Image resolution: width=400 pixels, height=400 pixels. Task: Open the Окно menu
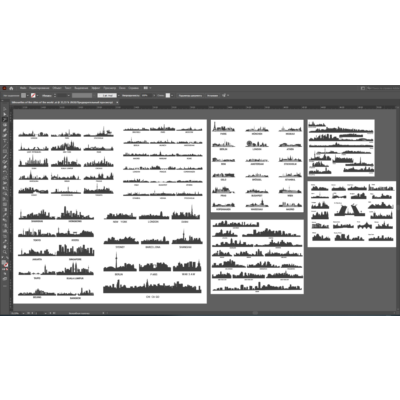tap(122, 88)
